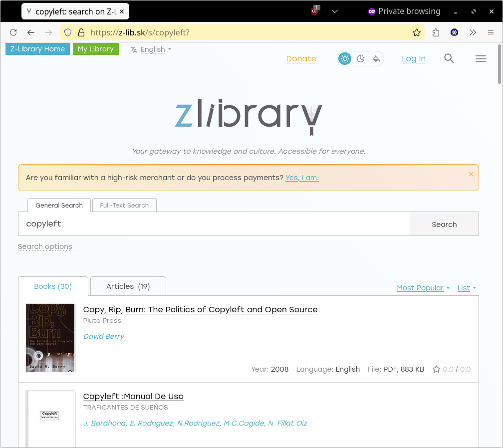Select the paint bucket color theme toggle

(377, 59)
